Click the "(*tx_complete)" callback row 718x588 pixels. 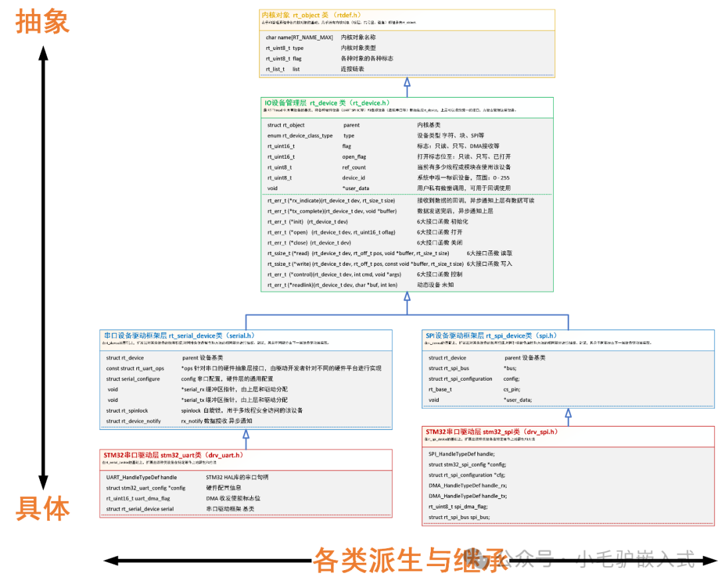[x=332, y=211]
